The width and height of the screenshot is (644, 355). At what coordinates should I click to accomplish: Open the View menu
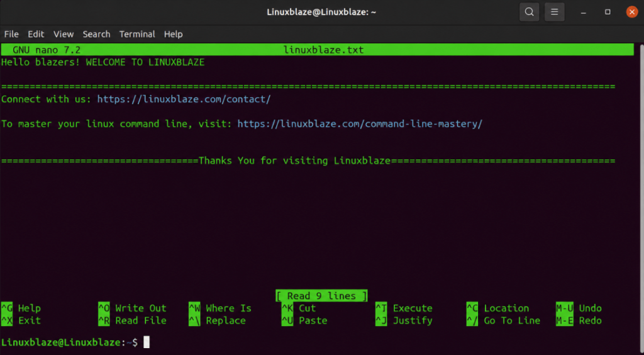pos(64,34)
